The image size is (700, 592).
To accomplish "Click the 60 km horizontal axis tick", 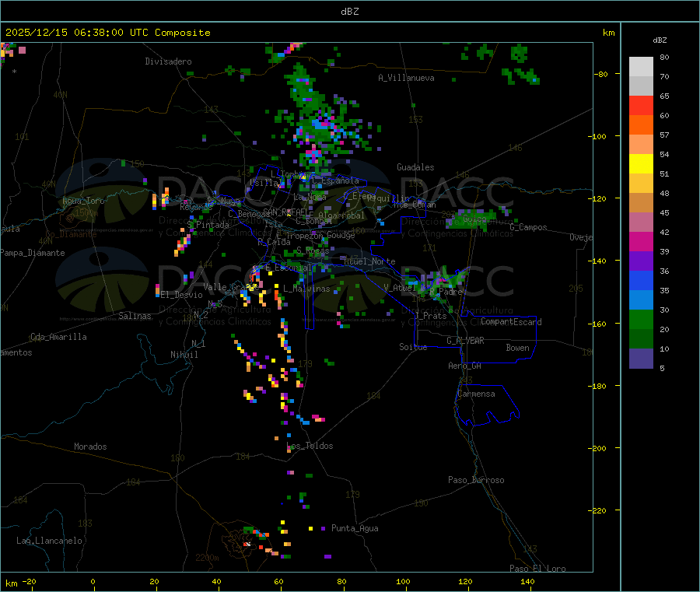I will click(x=278, y=581).
